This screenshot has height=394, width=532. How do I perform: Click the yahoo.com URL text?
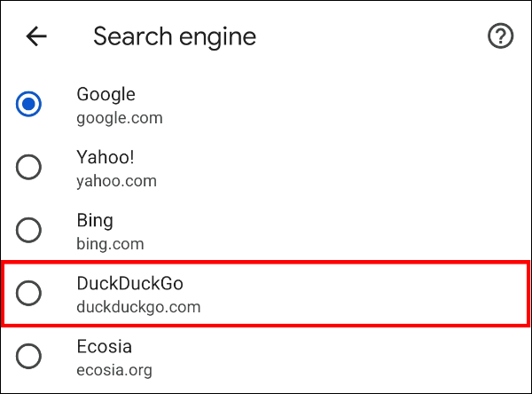[x=116, y=182]
